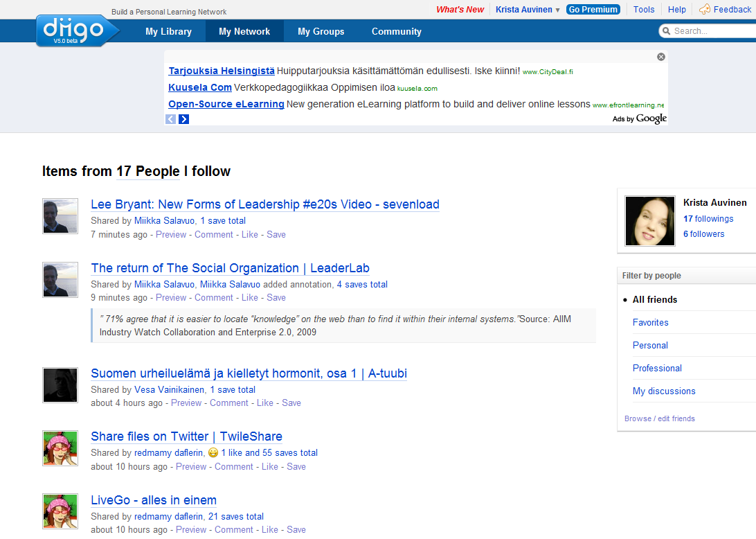Filter by Personal list
Viewport: 756px width, 539px height.
650,346
